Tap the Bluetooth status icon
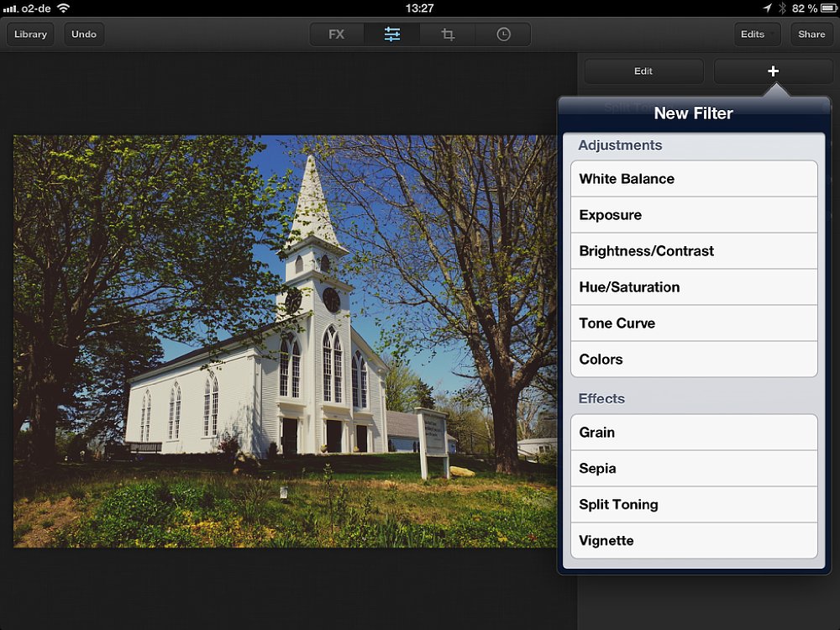840x630 pixels. tap(781, 8)
